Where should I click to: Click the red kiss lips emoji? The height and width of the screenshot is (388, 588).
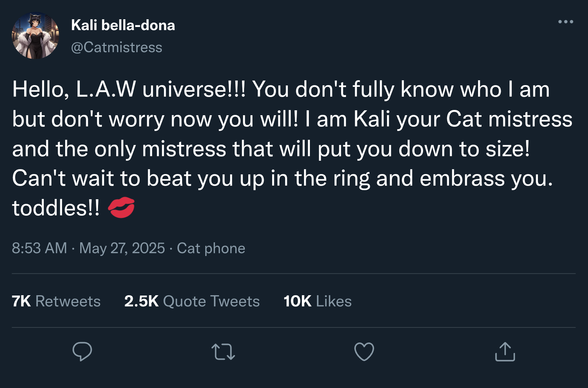122,208
